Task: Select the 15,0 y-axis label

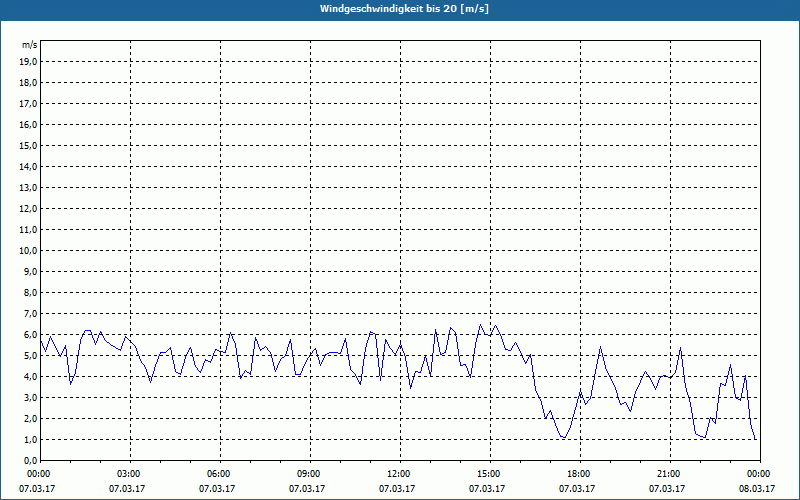Action: (28, 145)
